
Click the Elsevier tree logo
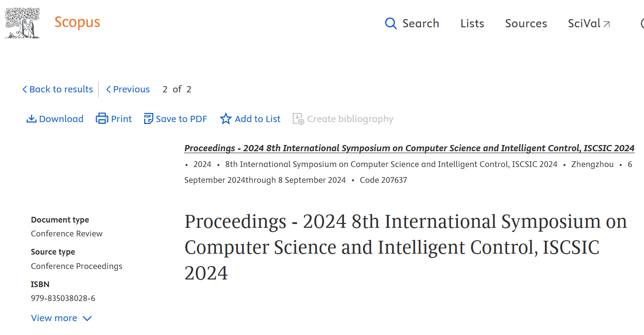tap(22, 23)
